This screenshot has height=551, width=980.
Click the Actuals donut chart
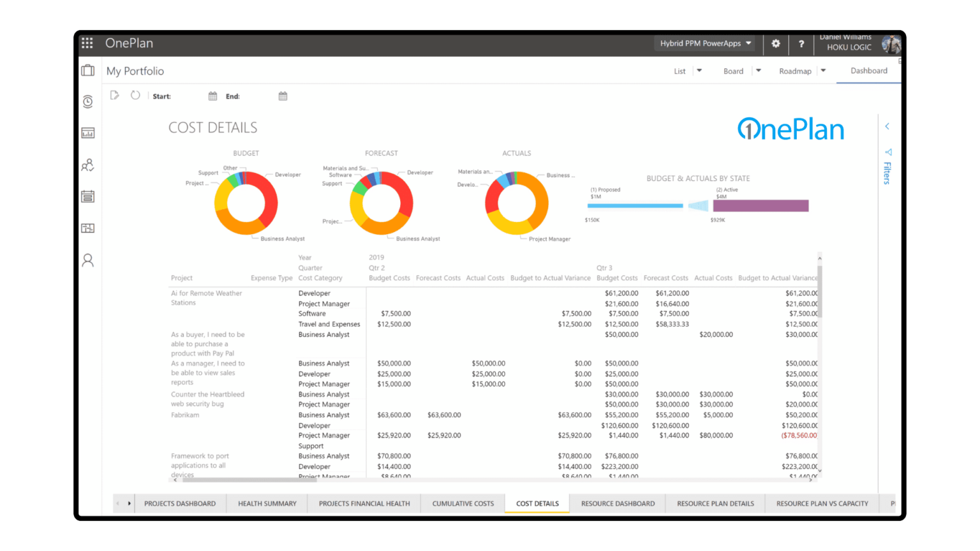pos(516,203)
